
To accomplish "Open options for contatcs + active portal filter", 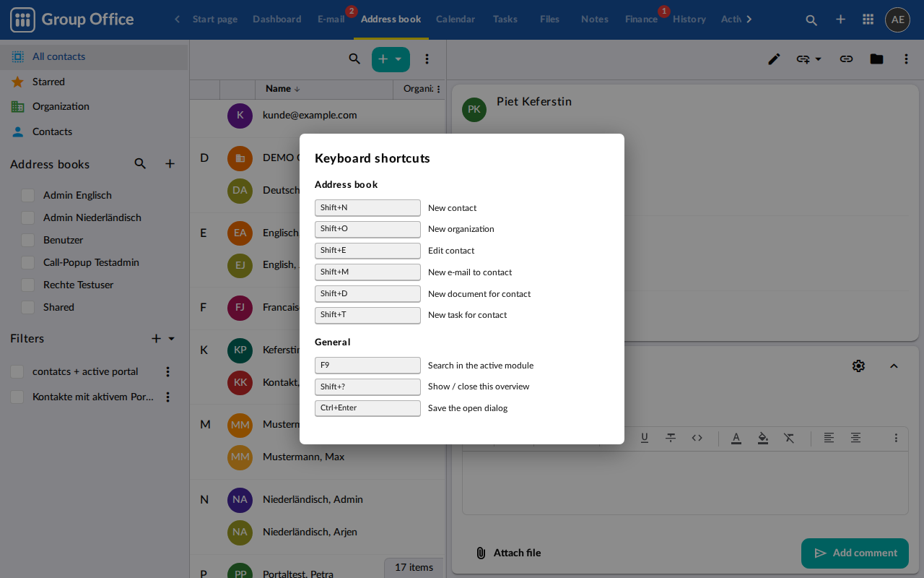I will (167, 371).
